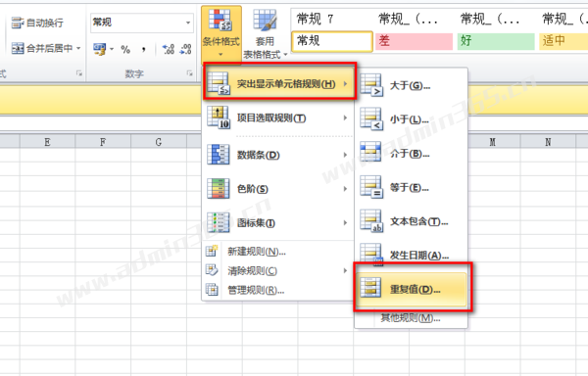This screenshot has width=588, height=376.
Task: Select 大于(G) greater-than rule
Action: coord(411,86)
